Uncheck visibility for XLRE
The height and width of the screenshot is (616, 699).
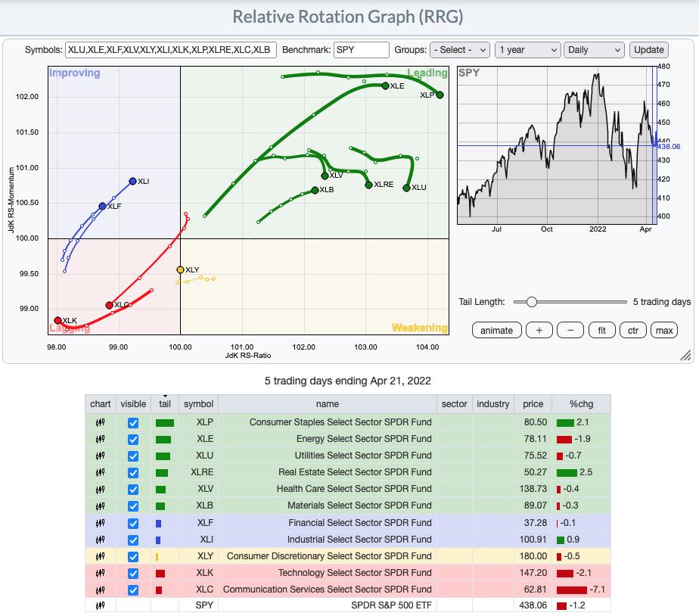click(133, 473)
